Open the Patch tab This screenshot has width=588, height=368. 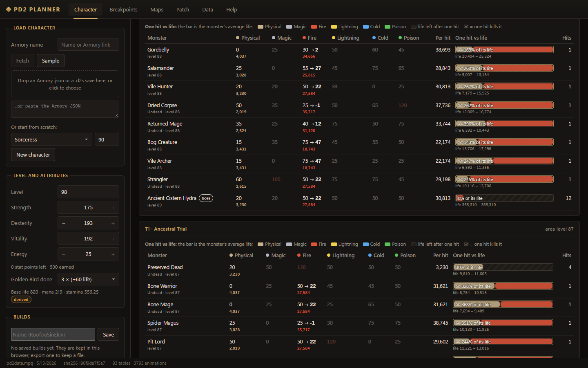[x=183, y=9]
